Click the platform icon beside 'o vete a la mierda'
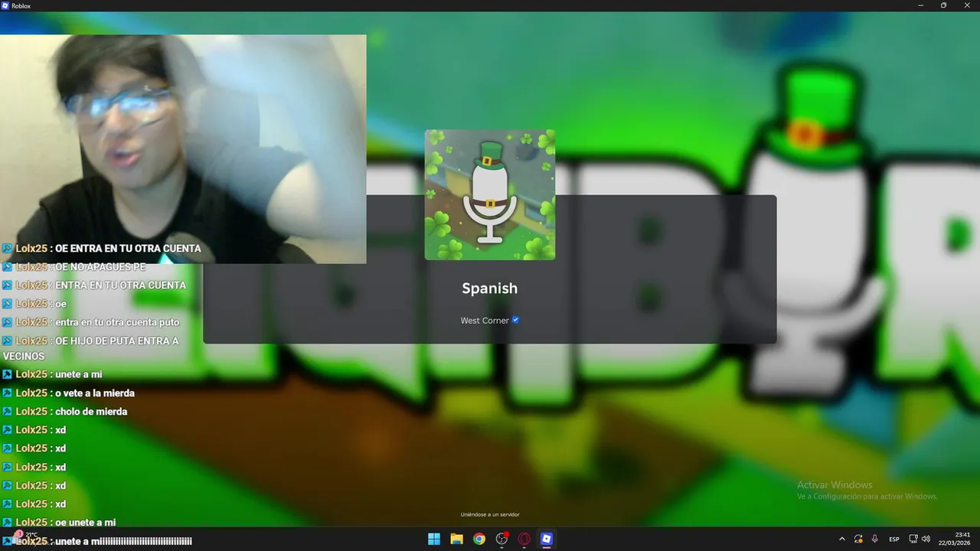 coord(7,393)
